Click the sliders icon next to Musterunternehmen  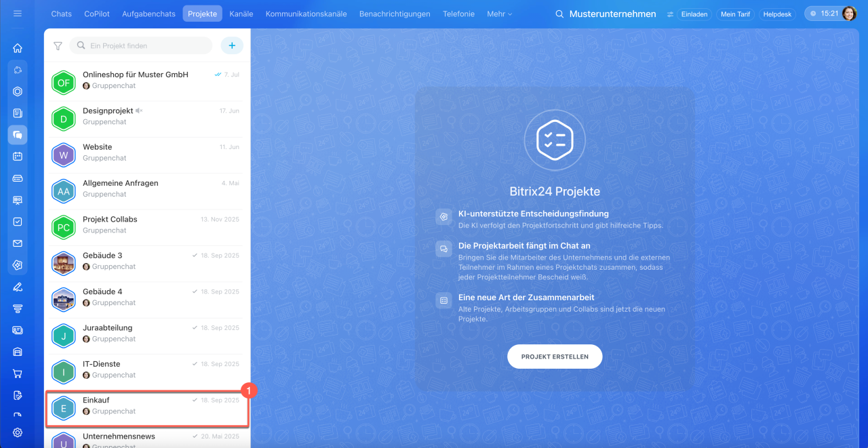coord(670,14)
